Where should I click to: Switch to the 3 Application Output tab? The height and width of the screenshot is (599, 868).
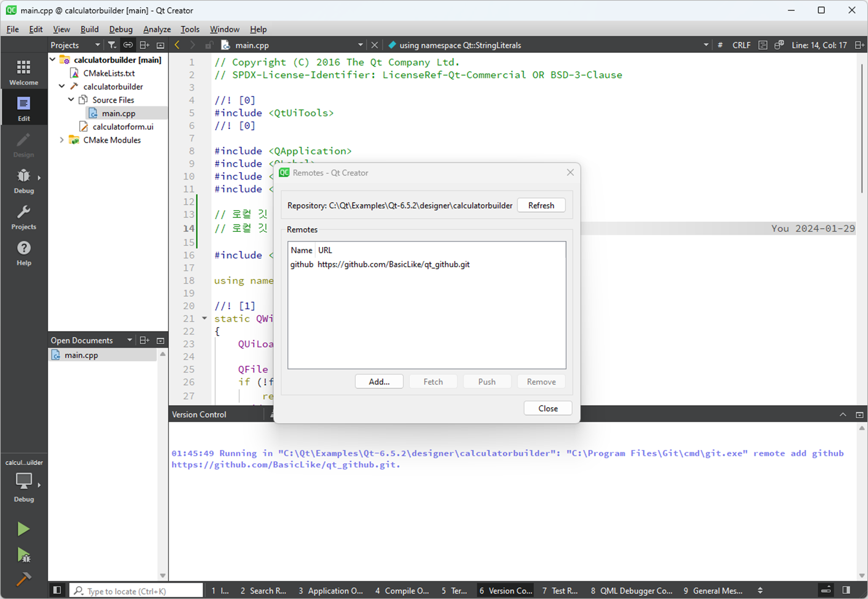pyautogui.click(x=331, y=590)
